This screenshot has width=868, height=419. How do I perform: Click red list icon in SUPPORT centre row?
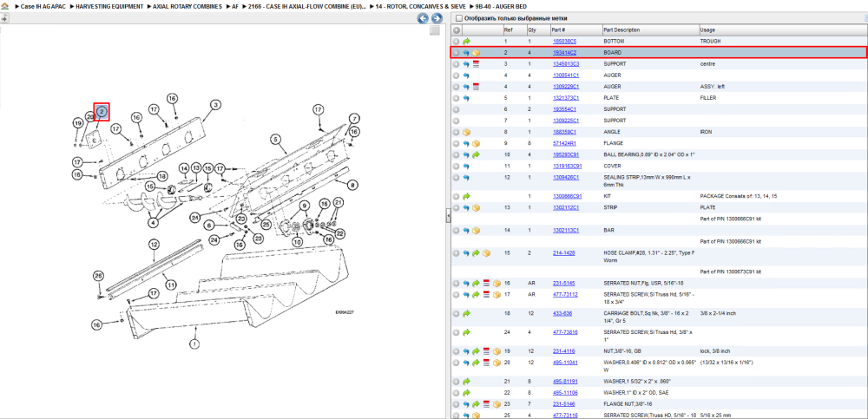[476, 64]
